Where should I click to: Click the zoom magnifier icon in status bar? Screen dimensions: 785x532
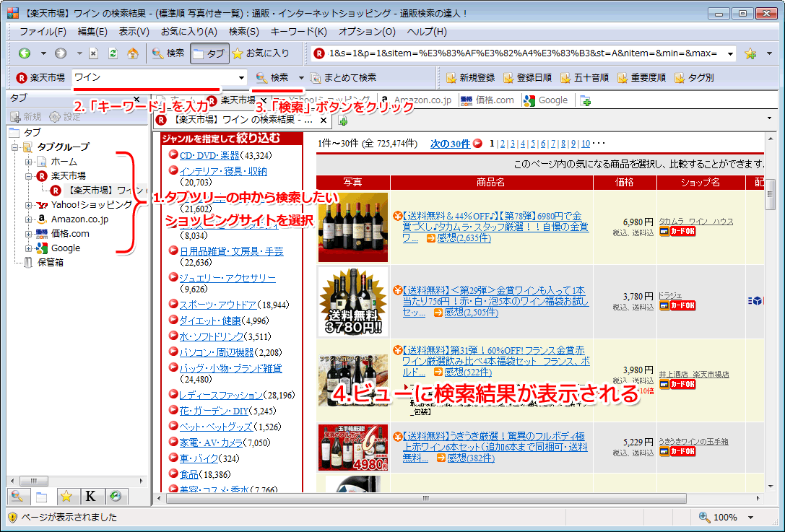704,517
